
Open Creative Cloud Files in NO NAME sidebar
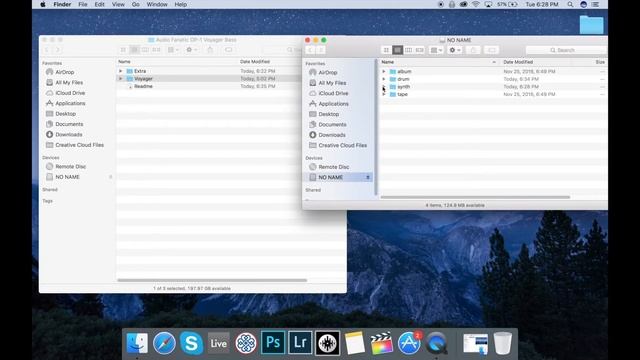click(342, 145)
